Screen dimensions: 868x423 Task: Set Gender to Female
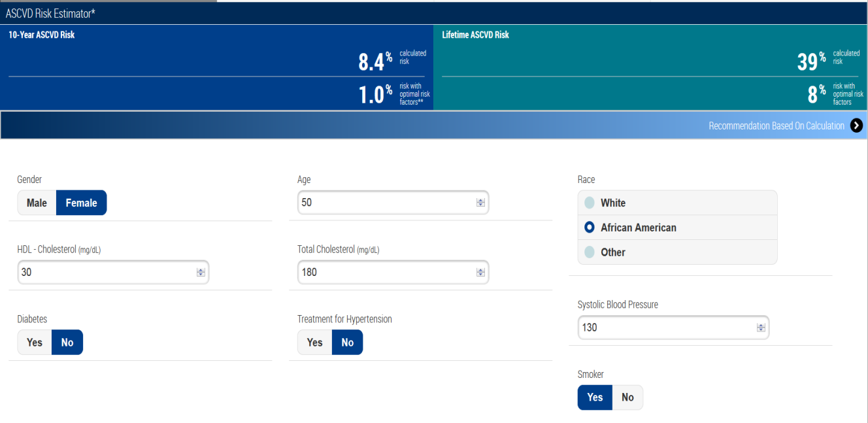81,203
